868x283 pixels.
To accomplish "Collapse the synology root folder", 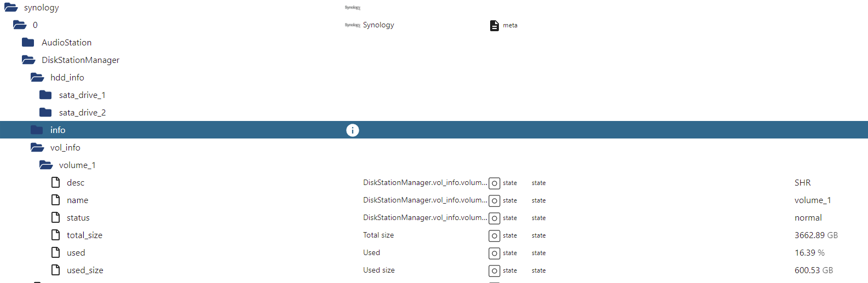I will [11, 8].
